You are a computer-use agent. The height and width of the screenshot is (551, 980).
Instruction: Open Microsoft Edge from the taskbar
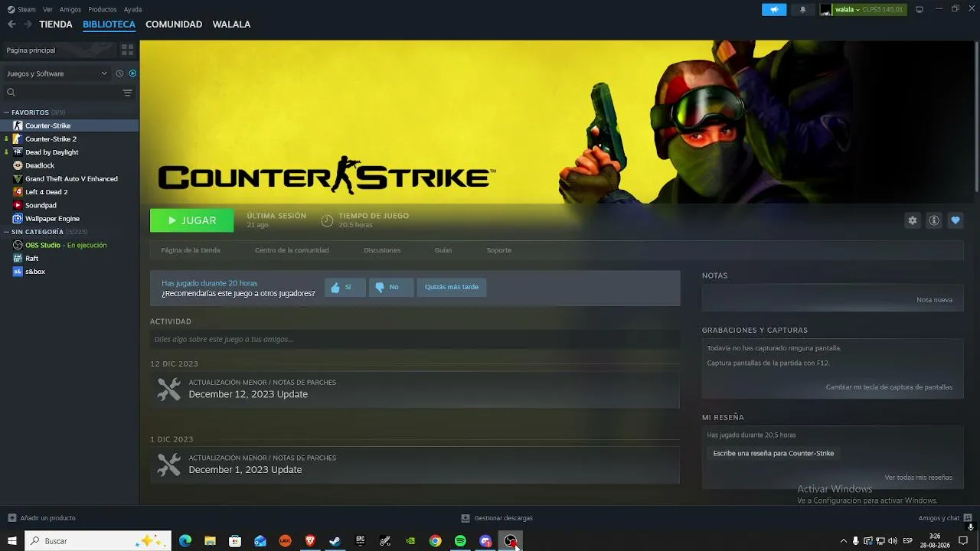click(185, 541)
